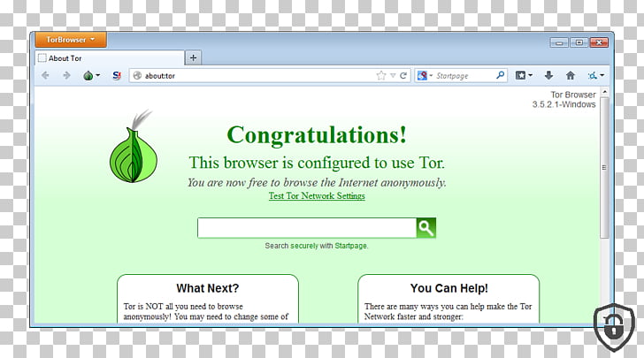The image size is (644, 358).
Task: Click the Tor onion logo
Action: (x=133, y=147)
